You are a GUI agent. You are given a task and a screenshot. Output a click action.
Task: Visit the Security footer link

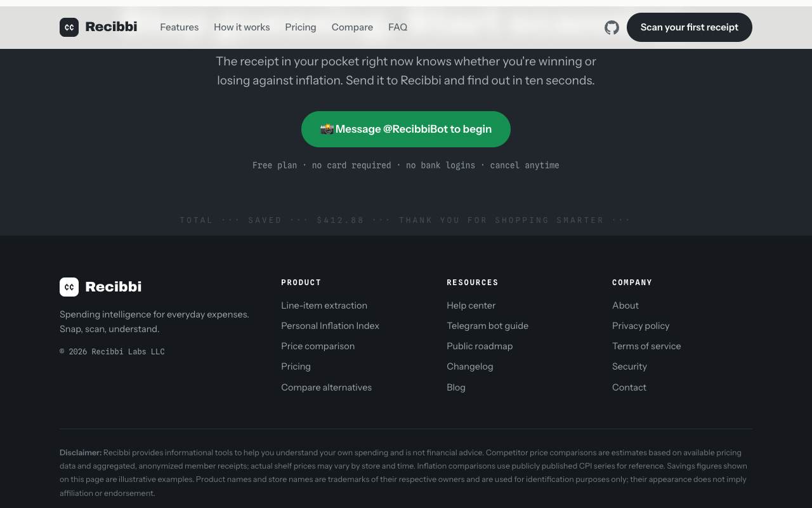tap(629, 366)
